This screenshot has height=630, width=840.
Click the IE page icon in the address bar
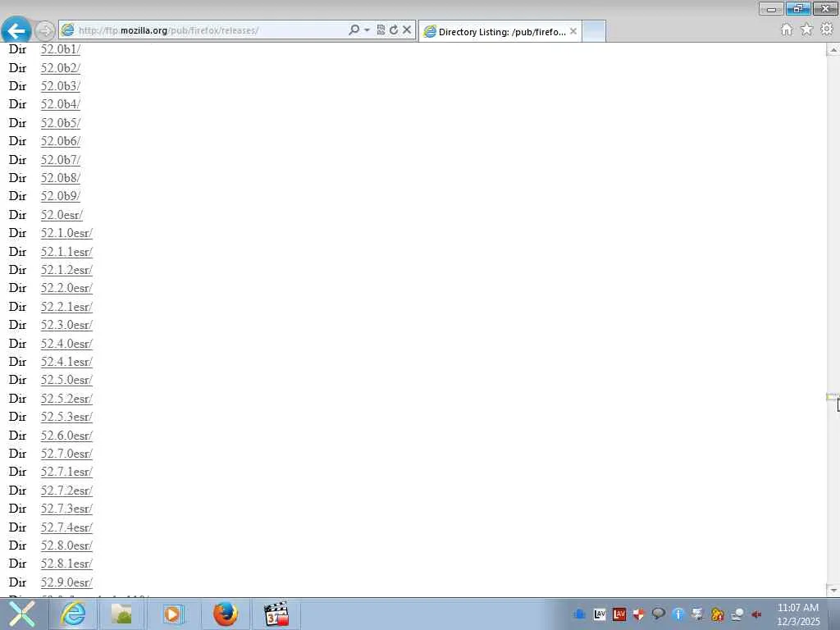click(67, 30)
